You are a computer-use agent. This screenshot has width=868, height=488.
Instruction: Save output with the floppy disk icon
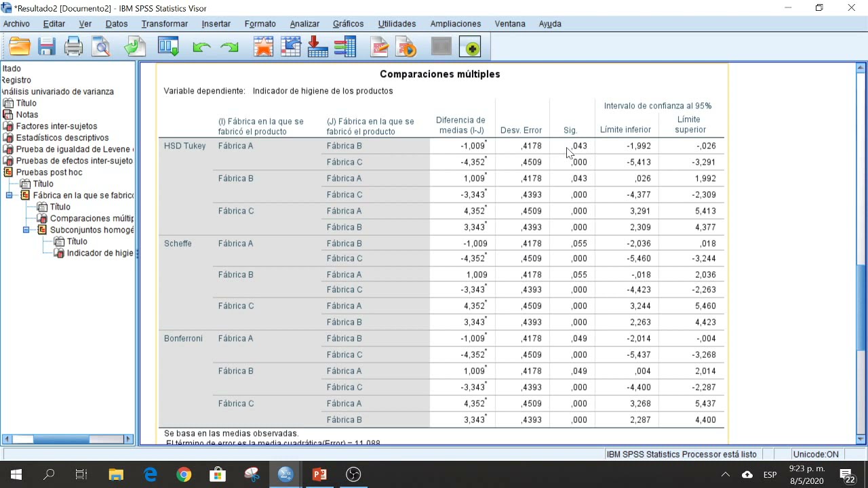click(x=46, y=47)
